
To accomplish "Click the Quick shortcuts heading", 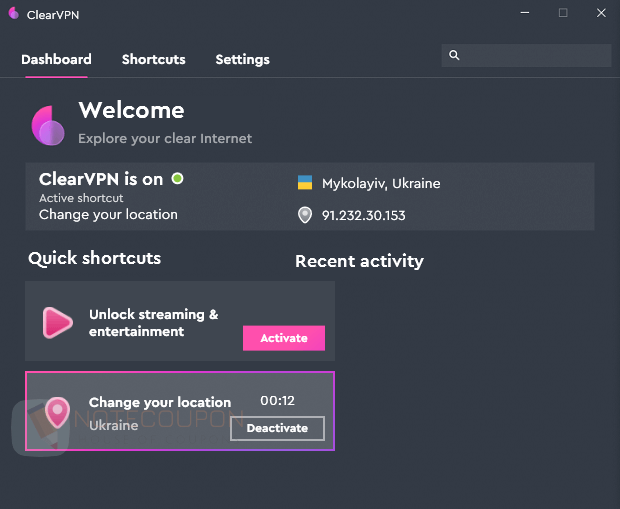I will tap(95, 258).
